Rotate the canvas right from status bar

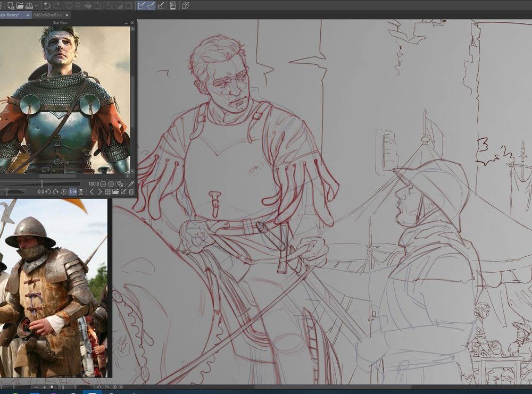point(107,387)
